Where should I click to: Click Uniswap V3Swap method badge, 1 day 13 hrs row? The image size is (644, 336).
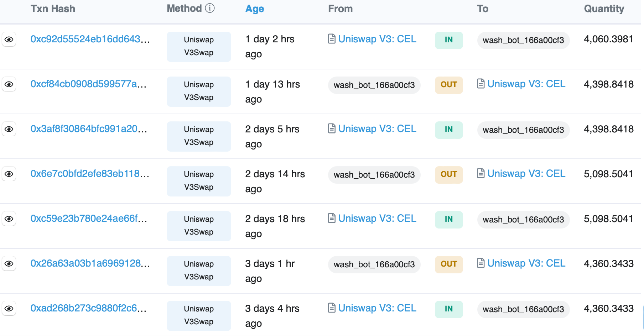[x=199, y=91]
